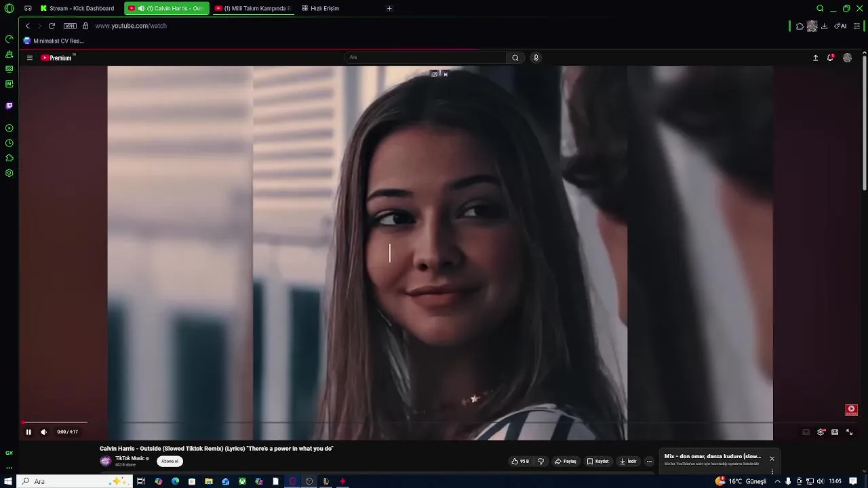Toggle theater mode on video player
This screenshot has height=488, width=868.
(x=835, y=432)
